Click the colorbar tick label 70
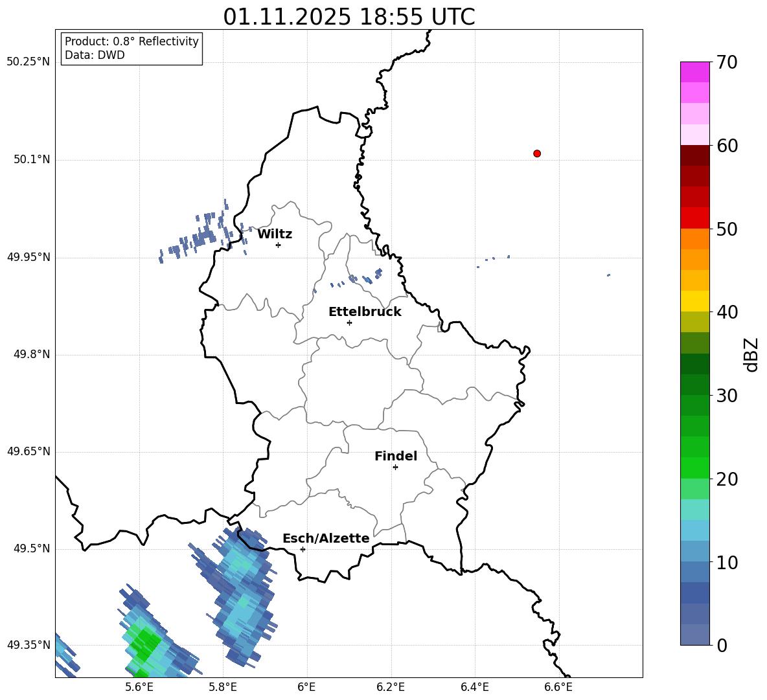767x700 pixels. click(727, 62)
